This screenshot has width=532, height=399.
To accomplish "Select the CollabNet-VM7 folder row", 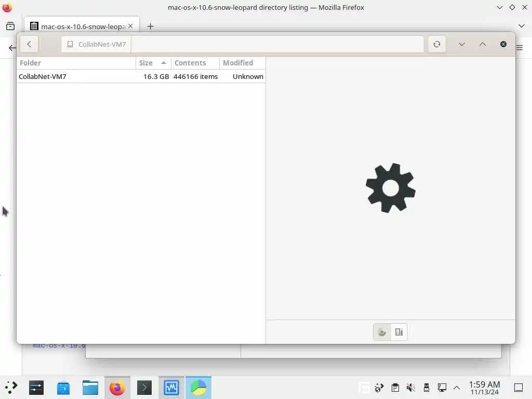I will tap(141, 76).
